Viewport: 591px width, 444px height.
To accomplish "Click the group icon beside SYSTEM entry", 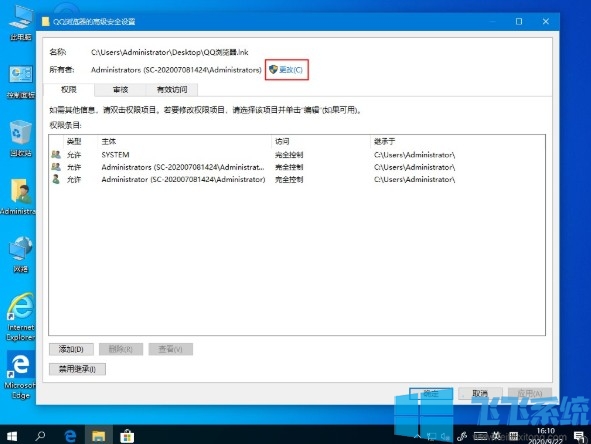I will tap(56, 155).
